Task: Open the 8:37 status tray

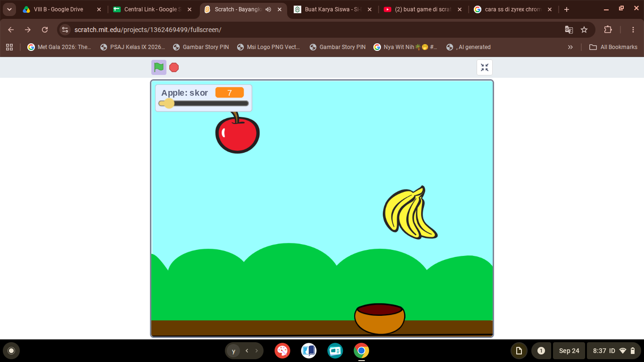Action: click(614, 351)
